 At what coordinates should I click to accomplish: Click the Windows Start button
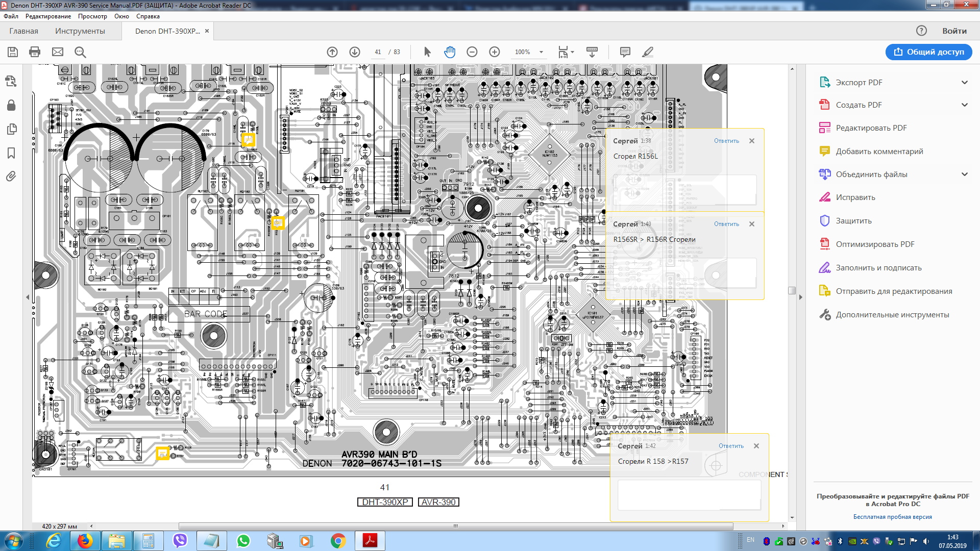click(x=13, y=541)
